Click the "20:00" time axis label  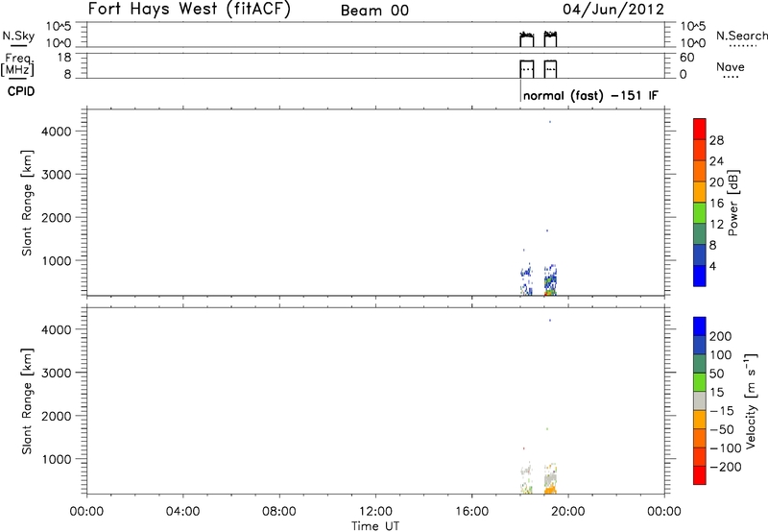coord(568,512)
